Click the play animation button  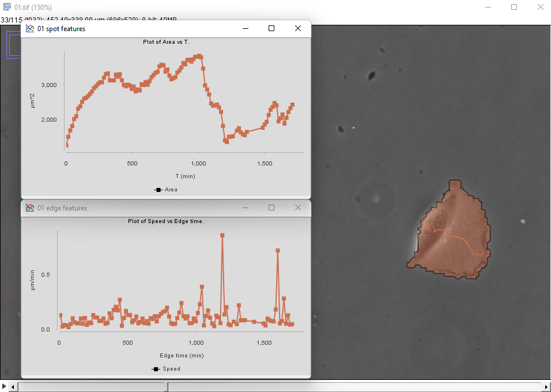point(5,386)
